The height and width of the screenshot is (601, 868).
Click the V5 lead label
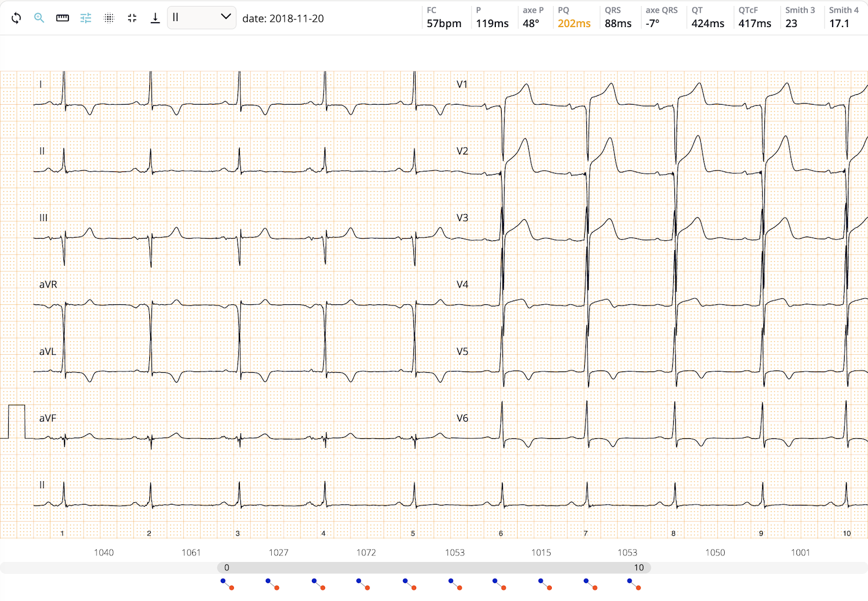coord(462,351)
